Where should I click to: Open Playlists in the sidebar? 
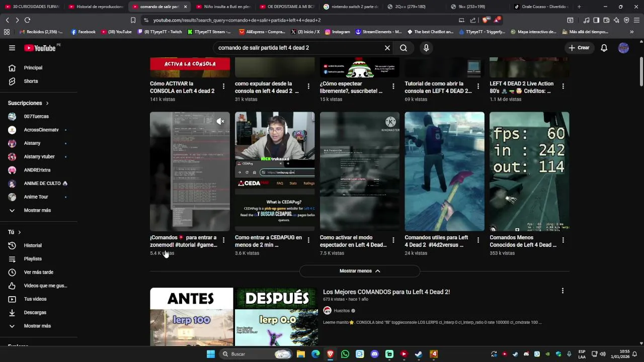(x=33, y=259)
